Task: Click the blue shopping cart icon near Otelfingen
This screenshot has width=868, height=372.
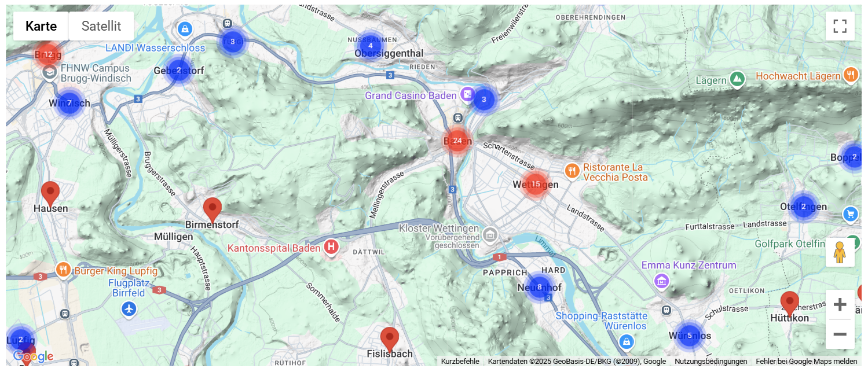Action: click(851, 215)
